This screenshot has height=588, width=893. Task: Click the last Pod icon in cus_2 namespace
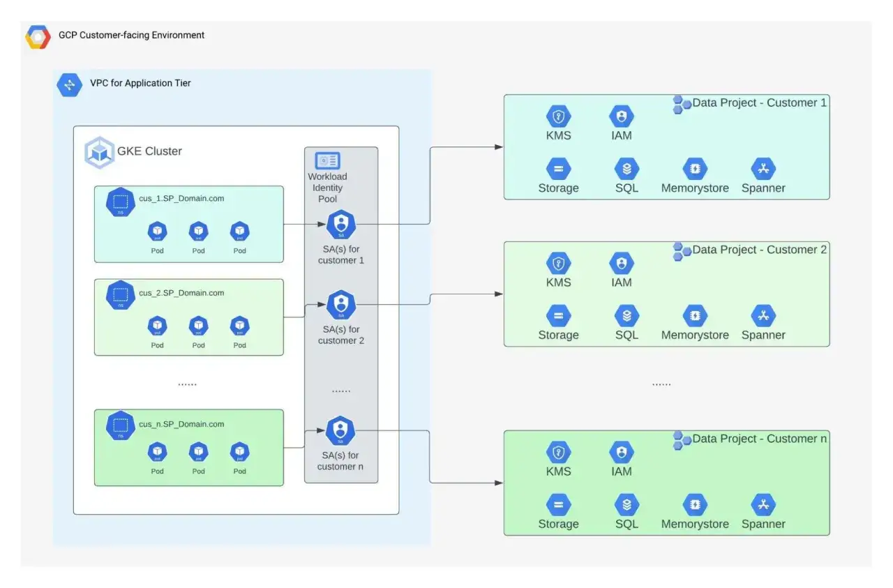[x=240, y=325]
